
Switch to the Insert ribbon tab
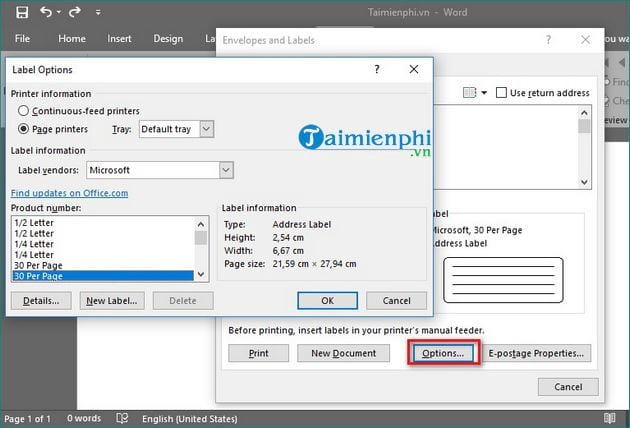[x=119, y=39]
